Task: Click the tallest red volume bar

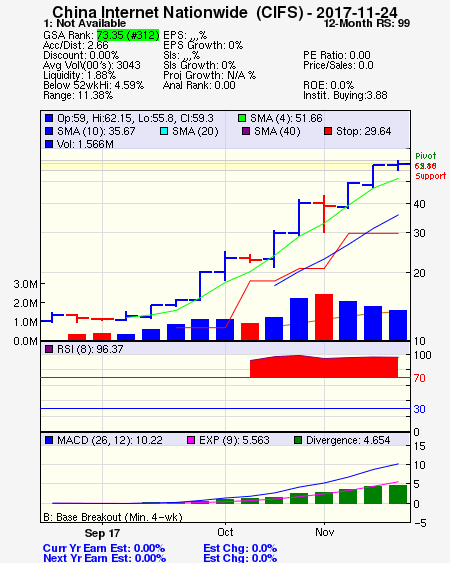Action: [x=324, y=317]
